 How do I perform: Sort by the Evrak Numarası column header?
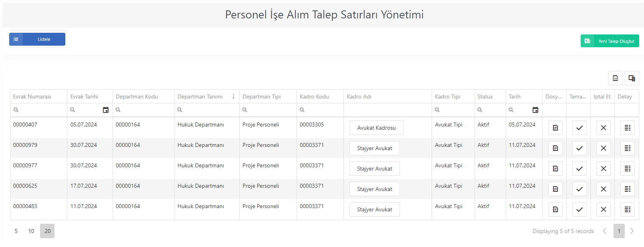click(38, 96)
